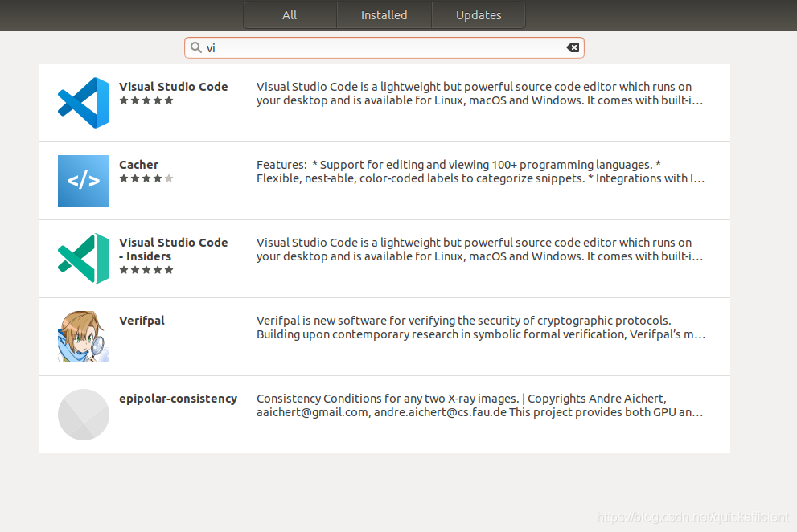Viewport: 797px width, 532px height.
Task: Open the green Visual Studio Code Insiders icon
Action: (84, 259)
